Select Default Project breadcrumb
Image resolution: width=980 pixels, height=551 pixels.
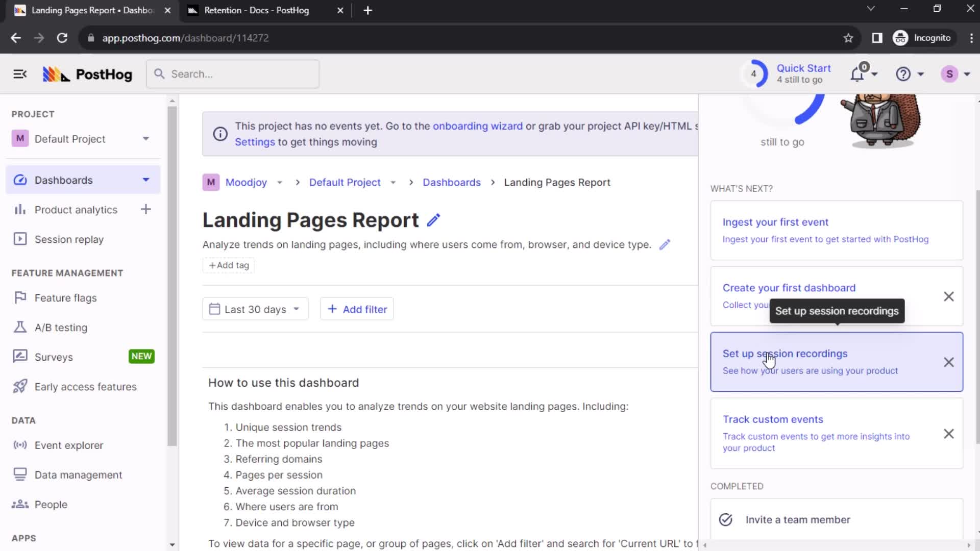pyautogui.click(x=345, y=182)
